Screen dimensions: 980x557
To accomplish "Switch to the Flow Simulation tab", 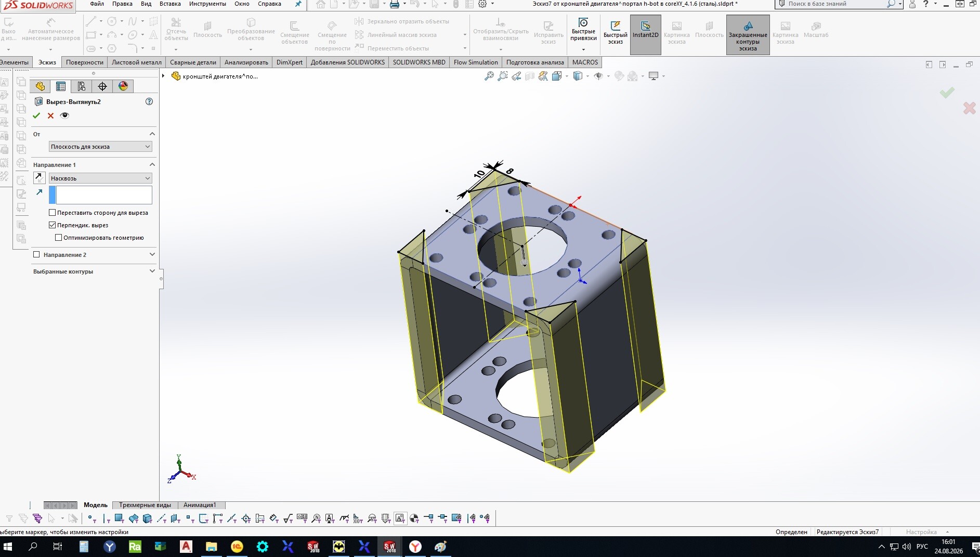I will [x=476, y=62].
